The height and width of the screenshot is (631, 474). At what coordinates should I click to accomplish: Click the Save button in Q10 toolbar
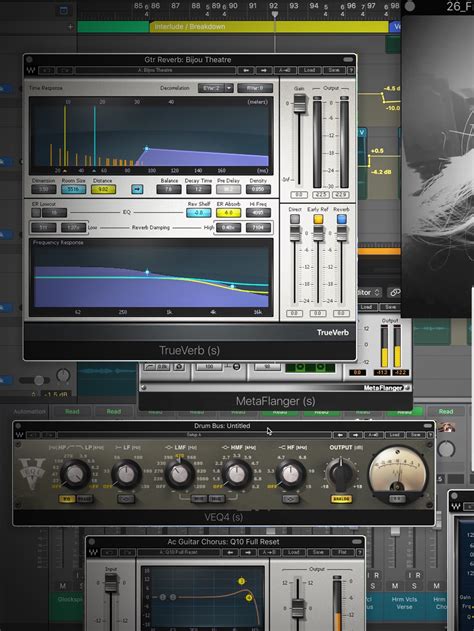coord(318,553)
